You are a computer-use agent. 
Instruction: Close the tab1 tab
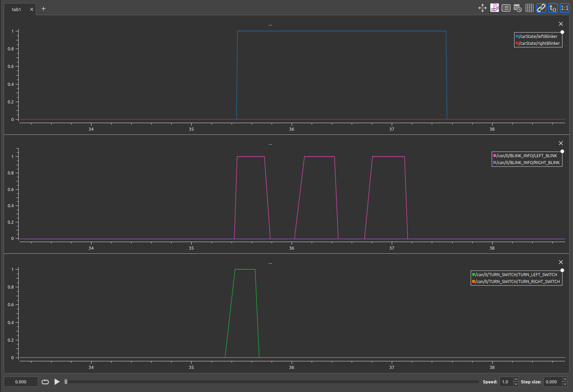pyautogui.click(x=32, y=9)
